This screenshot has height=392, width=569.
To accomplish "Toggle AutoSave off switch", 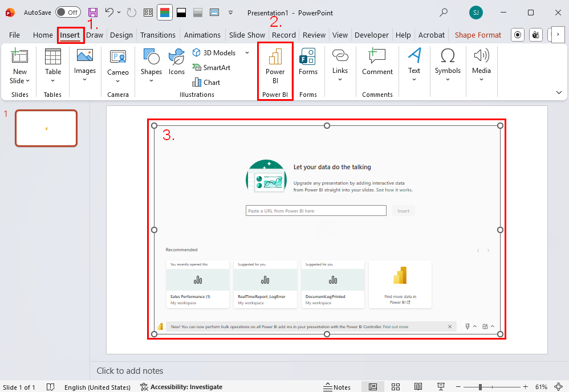I will pyautogui.click(x=68, y=12).
